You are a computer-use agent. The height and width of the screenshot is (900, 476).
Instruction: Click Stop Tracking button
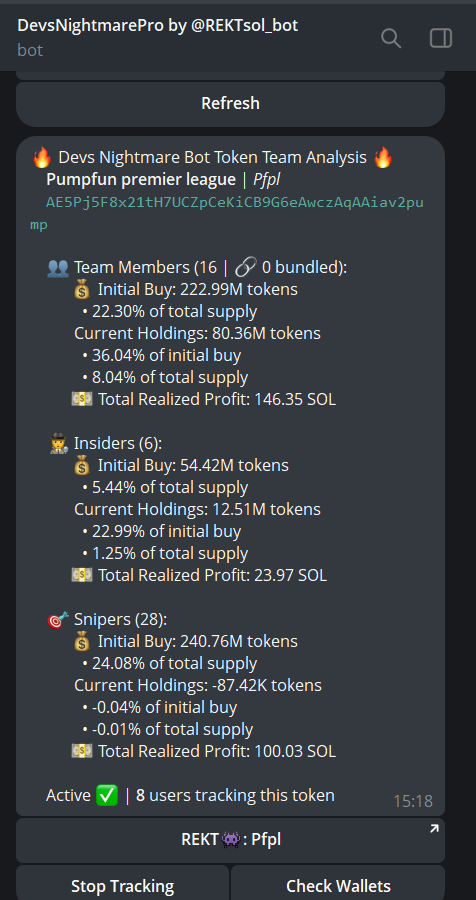tap(122, 886)
